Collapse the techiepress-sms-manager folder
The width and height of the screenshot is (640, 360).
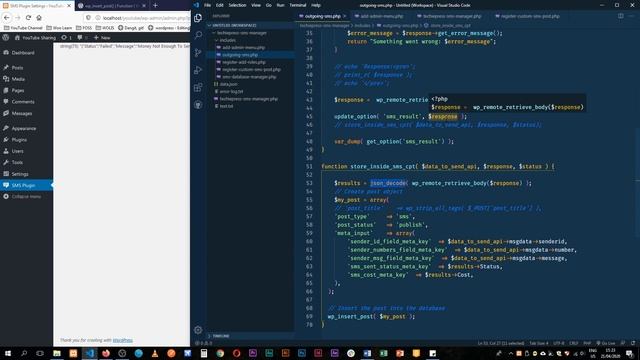pyautogui.click(x=251, y=33)
